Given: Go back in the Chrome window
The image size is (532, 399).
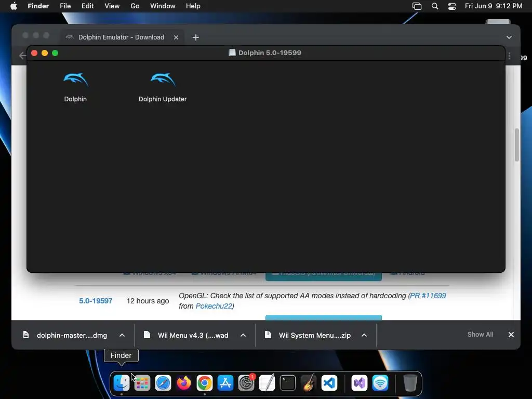Looking at the screenshot, I should [22, 56].
